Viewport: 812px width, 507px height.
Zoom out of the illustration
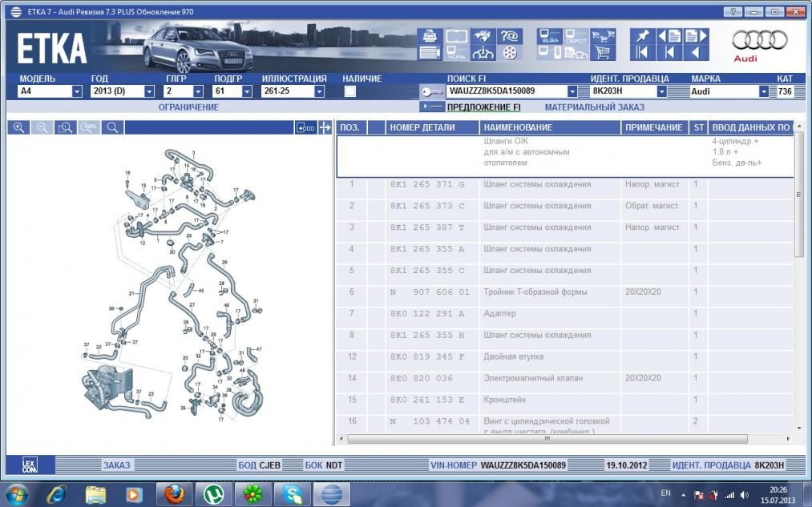(42, 127)
